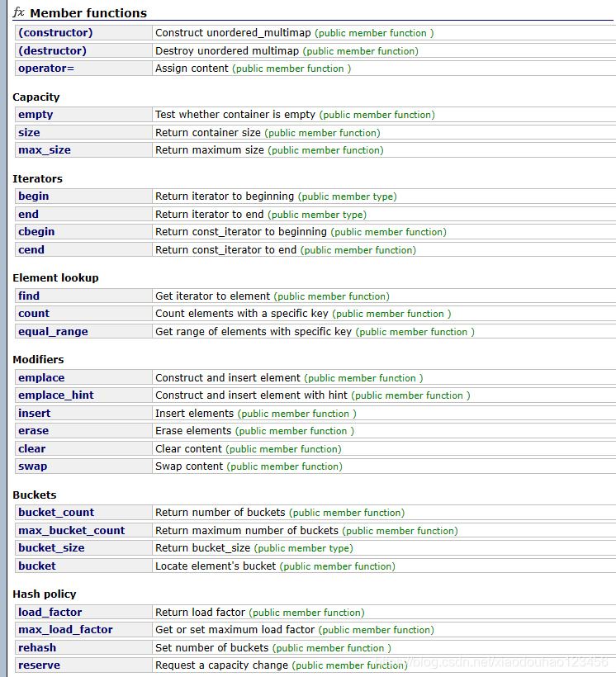Screen dimensions: 616x677
Task: Click the bucket function link
Action: 36,566
